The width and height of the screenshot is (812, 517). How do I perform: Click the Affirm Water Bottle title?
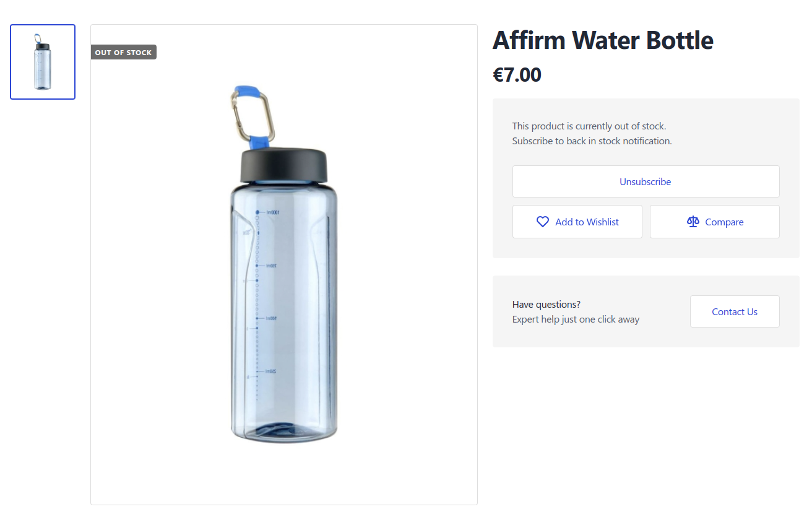[603, 40]
